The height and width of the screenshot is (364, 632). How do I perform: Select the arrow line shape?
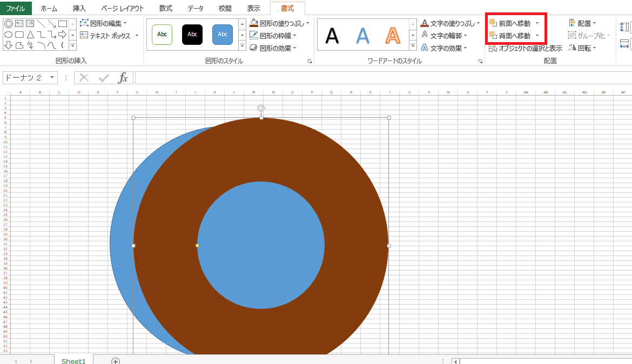tap(52, 24)
